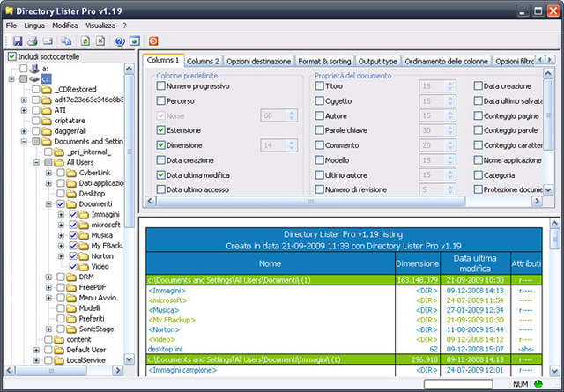Click the Norton folder icon
The width and height of the screenshot is (564, 392).
point(84,256)
